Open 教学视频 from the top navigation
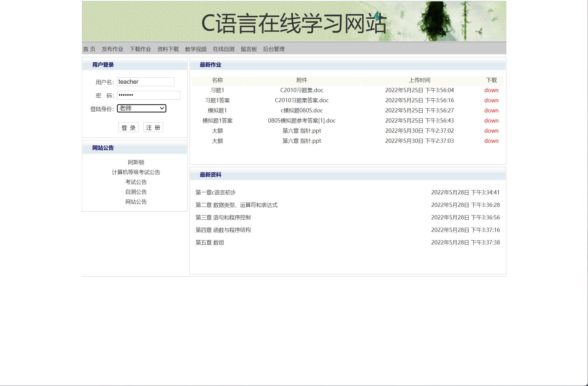Screen dimensions: 588x386 (195, 49)
